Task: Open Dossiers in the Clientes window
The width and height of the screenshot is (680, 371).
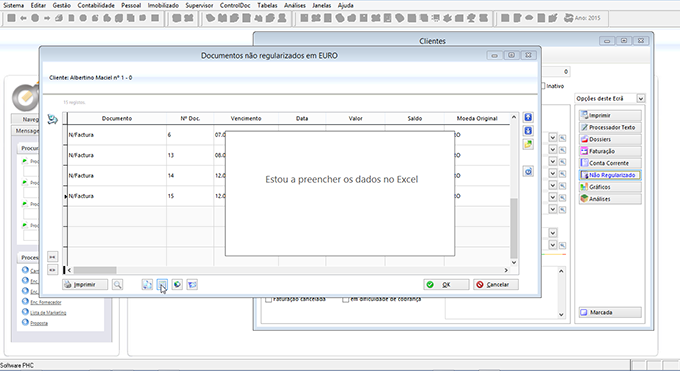Action: [x=610, y=139]
